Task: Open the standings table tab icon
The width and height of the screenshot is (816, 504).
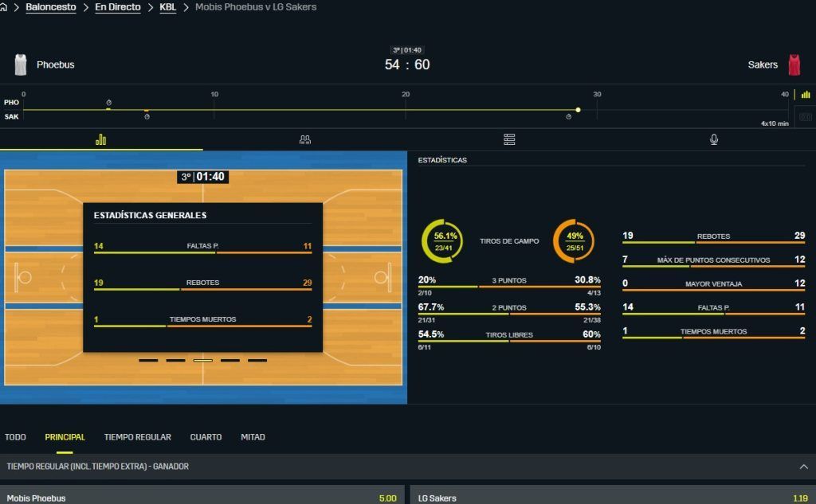Action: (509, 139)
